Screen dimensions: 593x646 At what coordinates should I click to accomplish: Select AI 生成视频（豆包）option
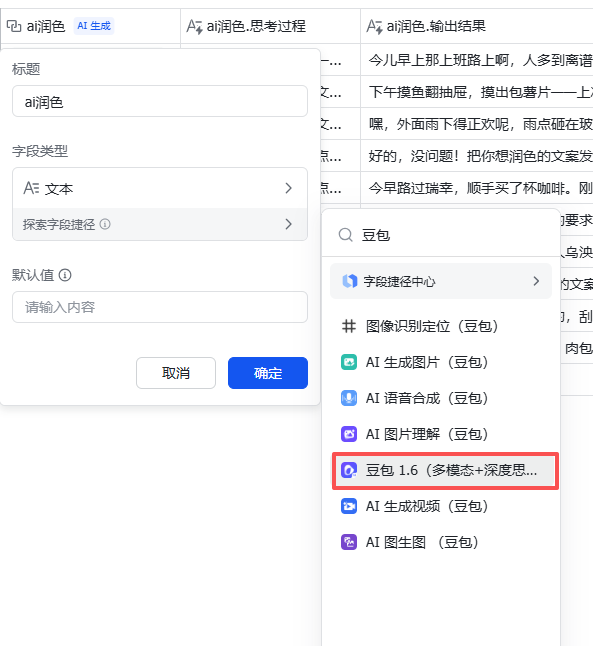pyautogui.click(x=441, y=506)
